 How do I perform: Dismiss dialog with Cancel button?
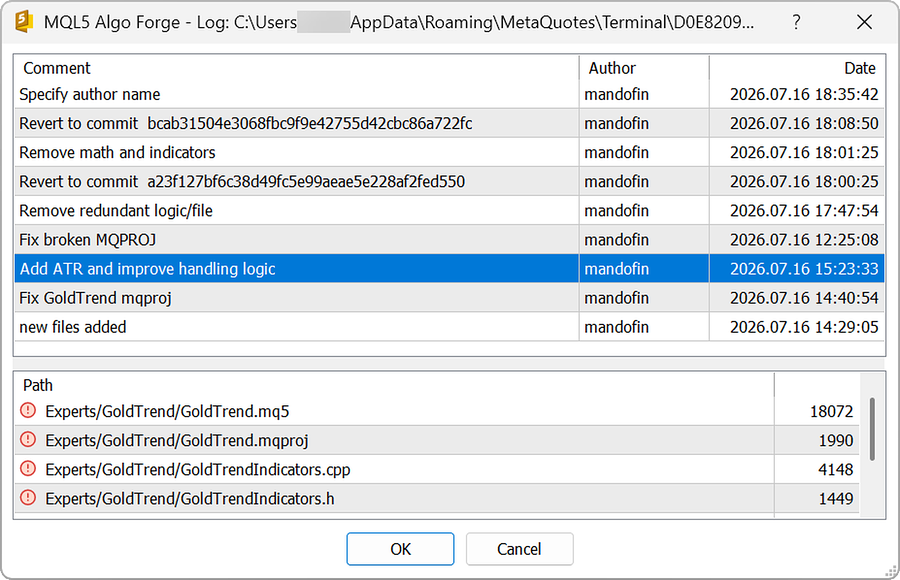coord(519,549)
